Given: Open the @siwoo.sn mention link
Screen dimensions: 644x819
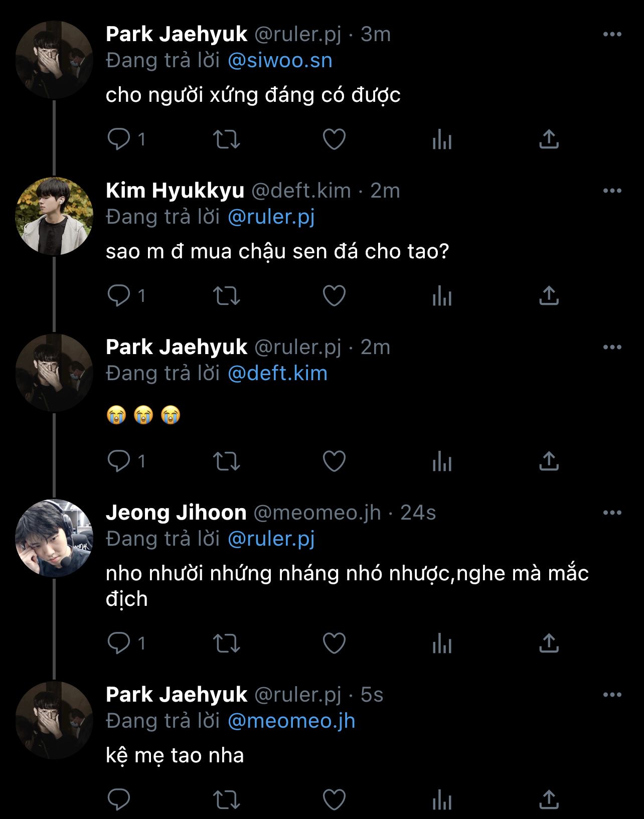Looking at the screenshot, I should (280, 61).
